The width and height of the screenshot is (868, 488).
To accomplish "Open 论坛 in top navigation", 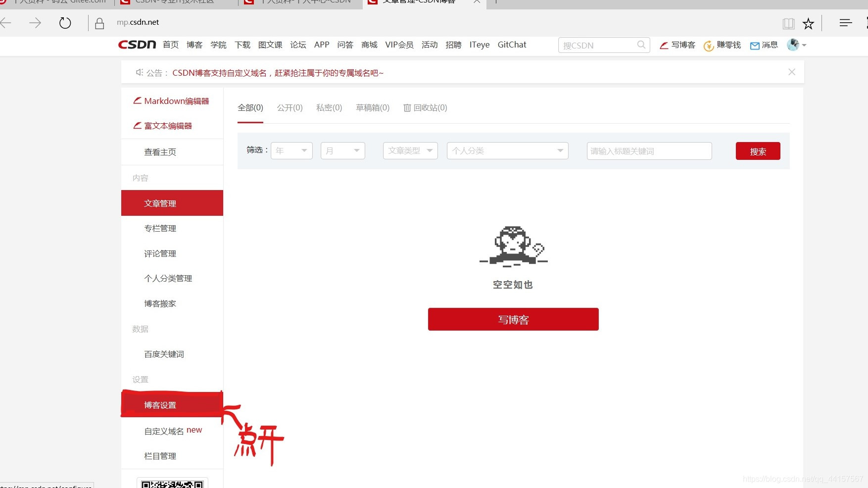I will tap(298, 45).
